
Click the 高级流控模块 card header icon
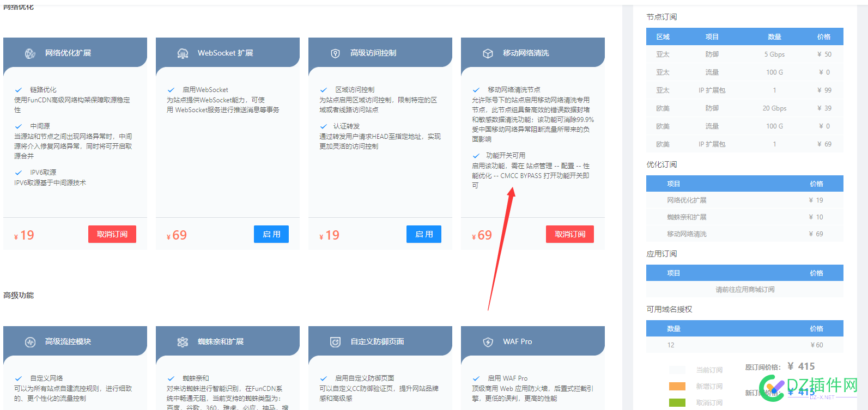coord(30,342)
